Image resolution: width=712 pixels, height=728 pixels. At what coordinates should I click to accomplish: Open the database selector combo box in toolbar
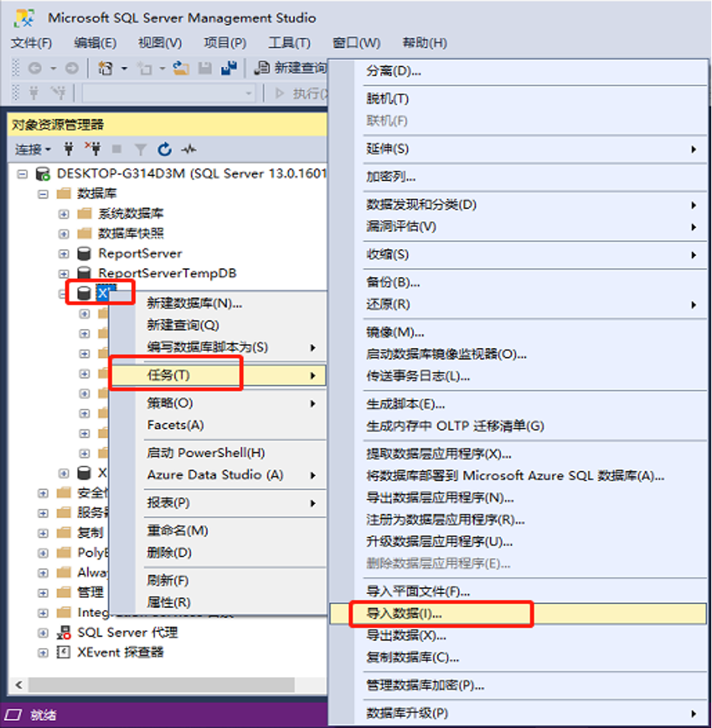tap(169, 94)
